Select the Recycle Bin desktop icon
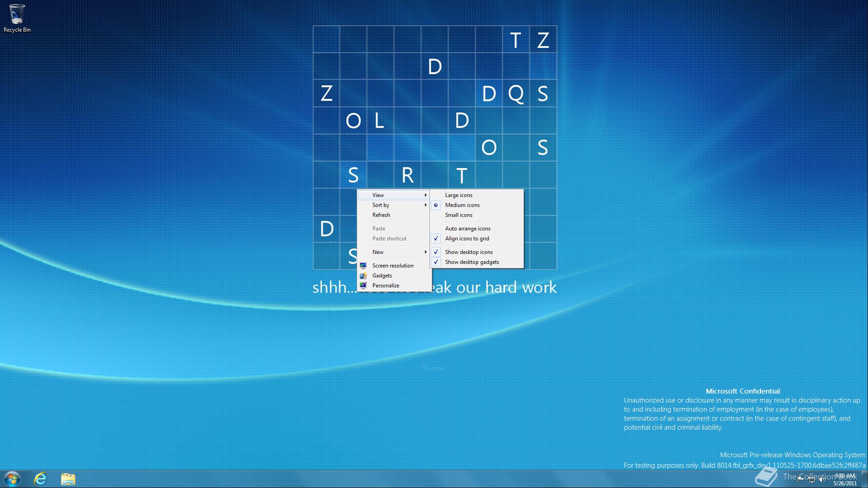Image resolution: width=868 pixels, height=488 pixels. pos(17,19)
